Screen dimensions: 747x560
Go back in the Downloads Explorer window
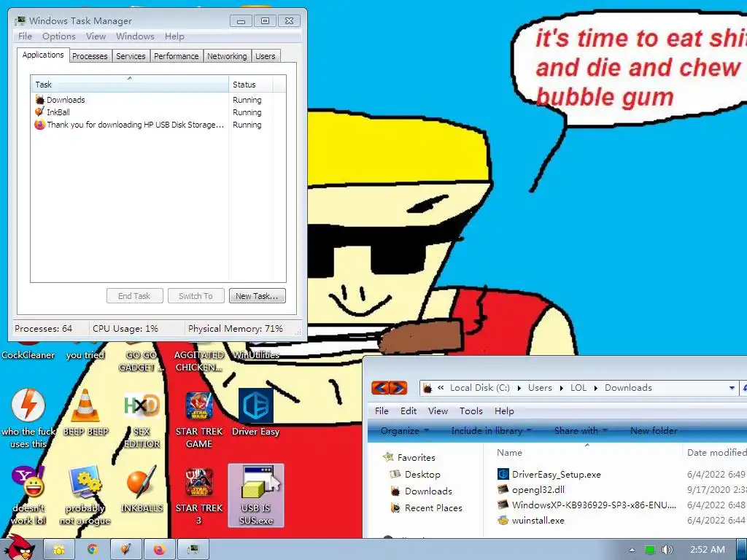pos(380,388)
